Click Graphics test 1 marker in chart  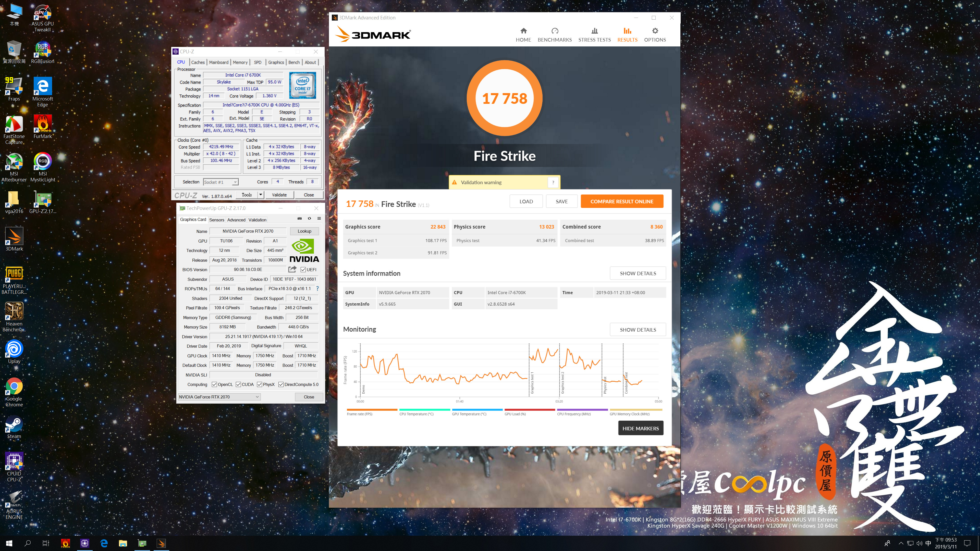(x=532, y=383)
